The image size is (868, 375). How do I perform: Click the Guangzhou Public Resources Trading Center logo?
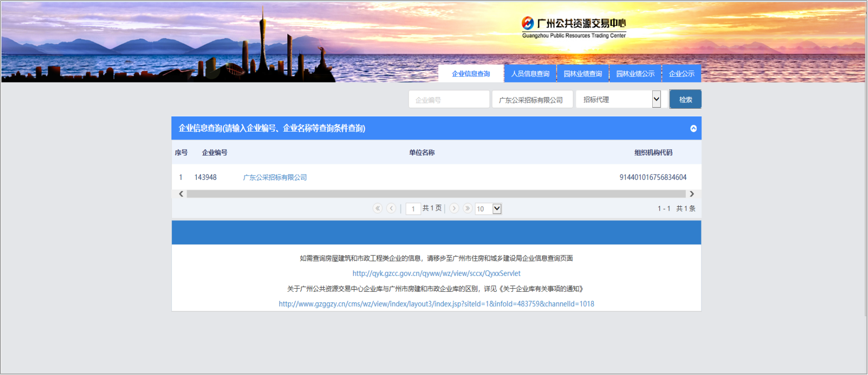click(573, 27)
